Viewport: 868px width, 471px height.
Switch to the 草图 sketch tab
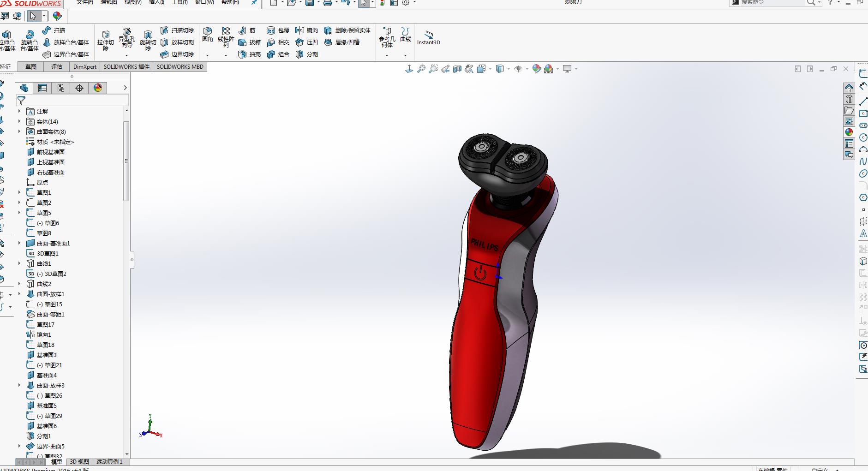[x=31, y=67]
